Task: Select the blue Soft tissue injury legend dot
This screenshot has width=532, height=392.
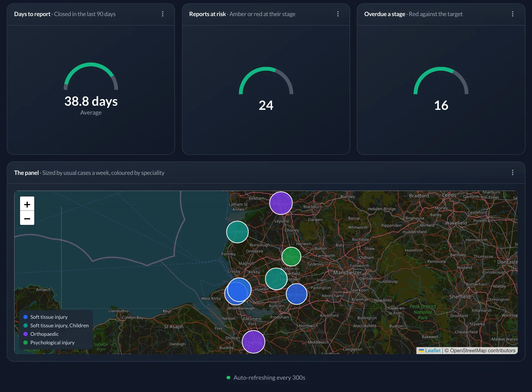Action: (26, 317)
